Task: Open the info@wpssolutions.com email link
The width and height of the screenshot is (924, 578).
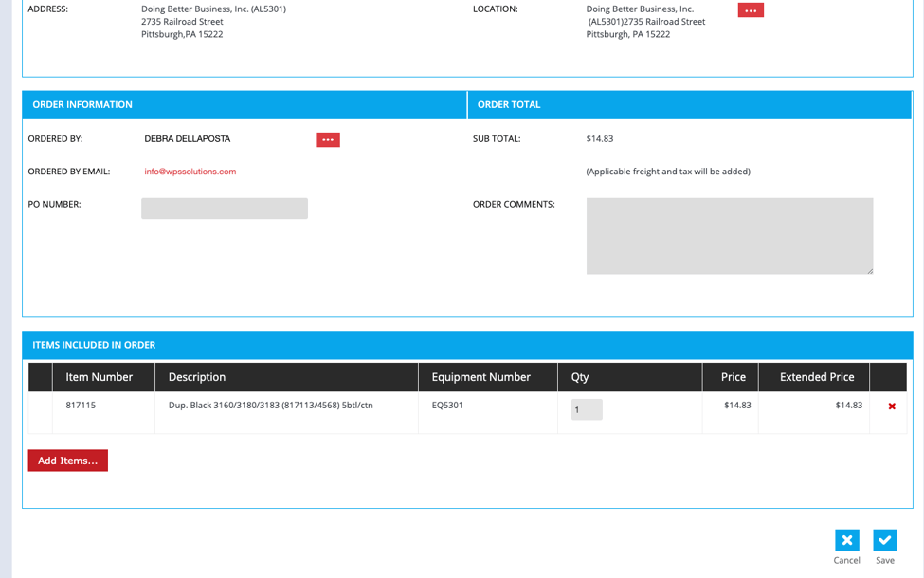Action: pyautogui.click(x=190, y=172)
